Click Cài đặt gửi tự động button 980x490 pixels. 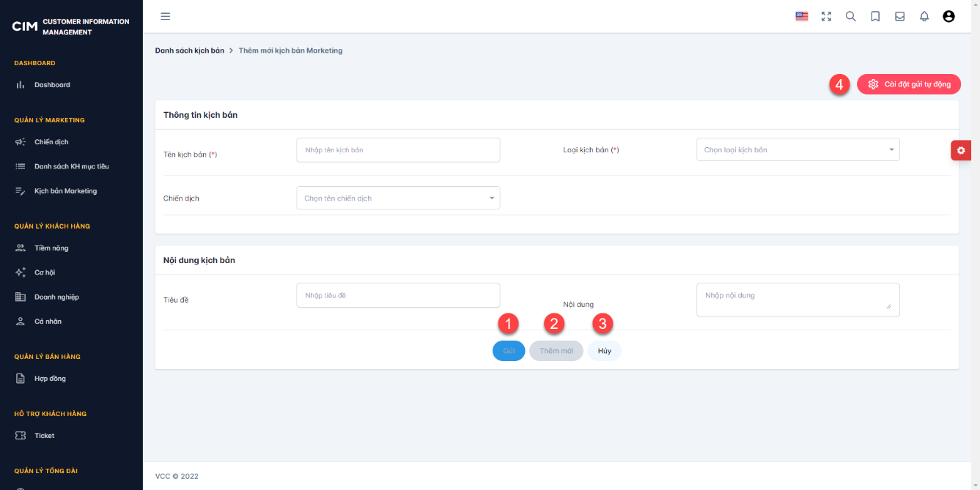point(909,84)
